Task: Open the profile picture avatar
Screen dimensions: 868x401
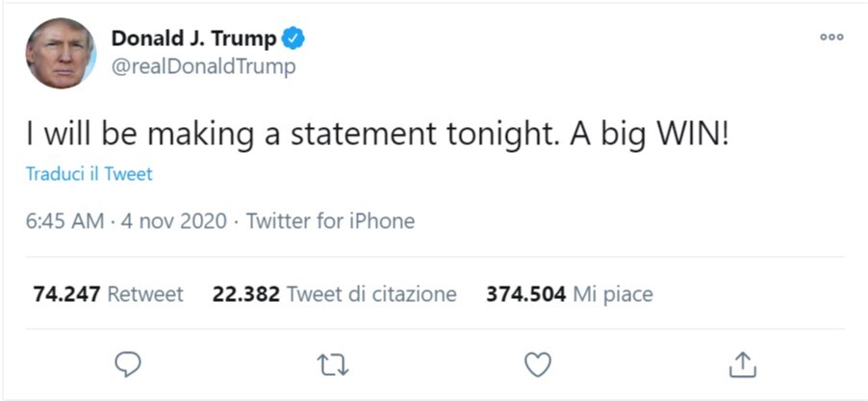Action: (x=61, y=53)
